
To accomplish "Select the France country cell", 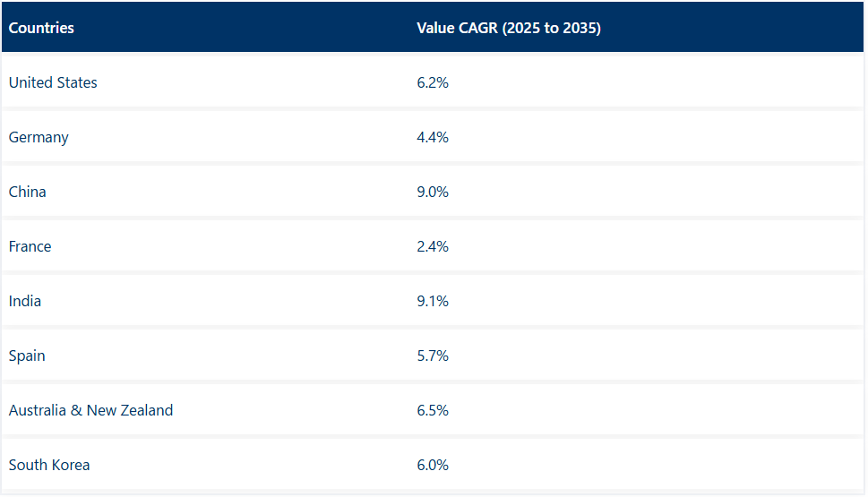I will (30, 246).
